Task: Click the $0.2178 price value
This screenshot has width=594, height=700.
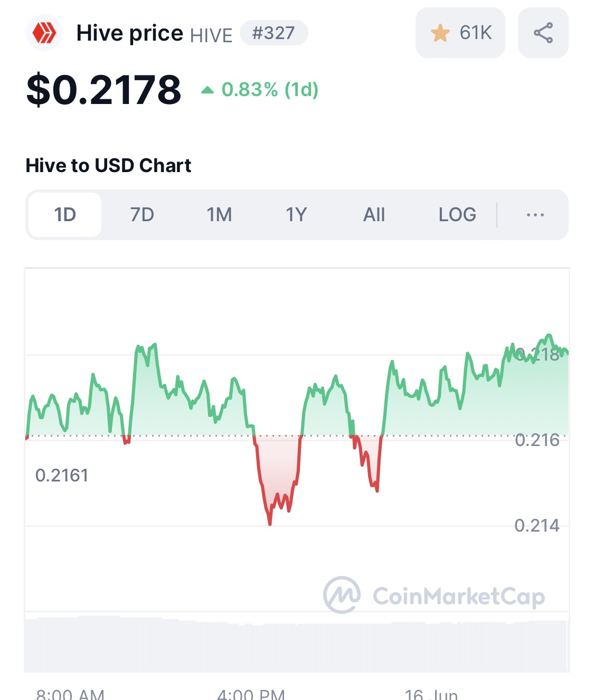Action: pyautogui.click(x=103, y=90)
